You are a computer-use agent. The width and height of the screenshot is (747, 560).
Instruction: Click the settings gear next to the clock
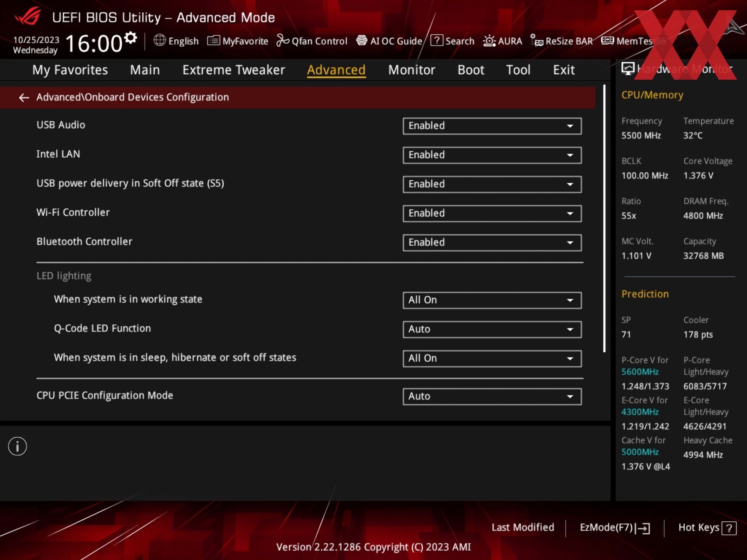pyautogui.click(x=130, y=38)
